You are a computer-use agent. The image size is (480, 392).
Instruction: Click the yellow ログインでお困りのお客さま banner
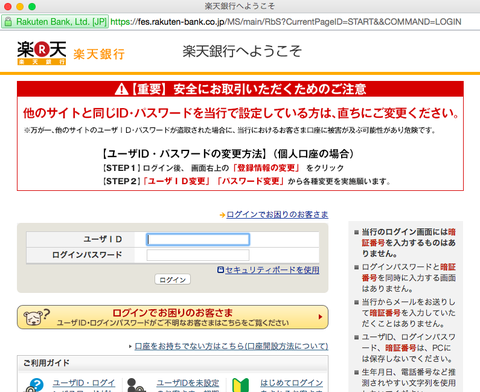173,317
